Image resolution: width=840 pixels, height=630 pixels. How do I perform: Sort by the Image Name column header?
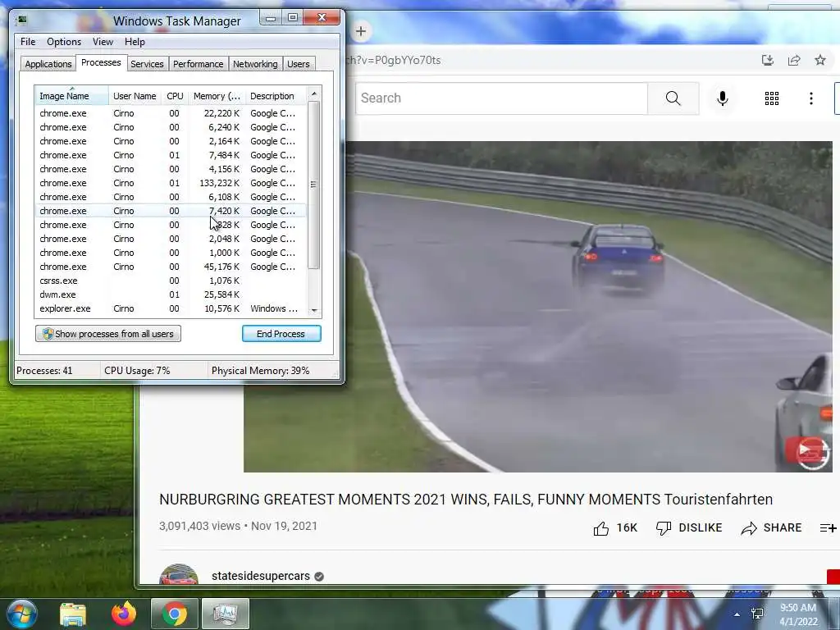pos(72,96)
